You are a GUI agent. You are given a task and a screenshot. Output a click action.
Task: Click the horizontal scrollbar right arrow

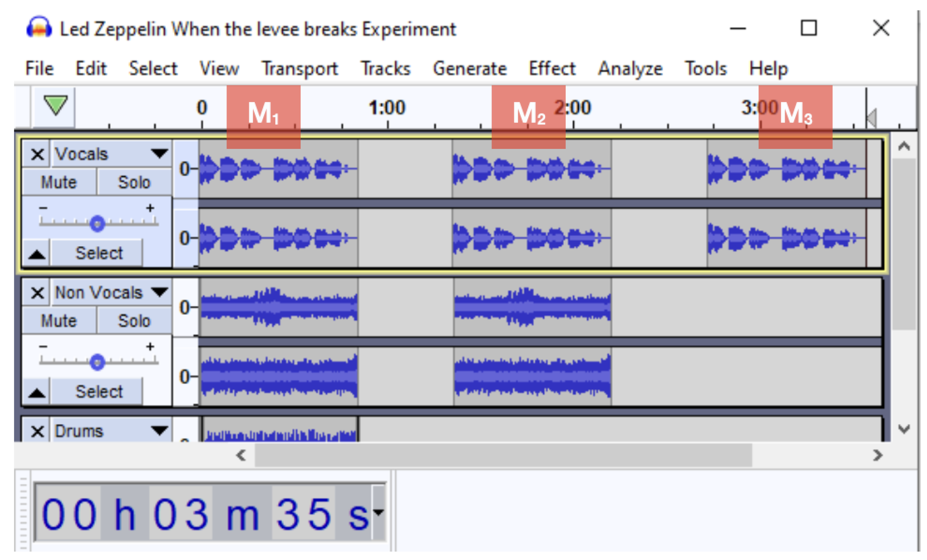(877, 455)
